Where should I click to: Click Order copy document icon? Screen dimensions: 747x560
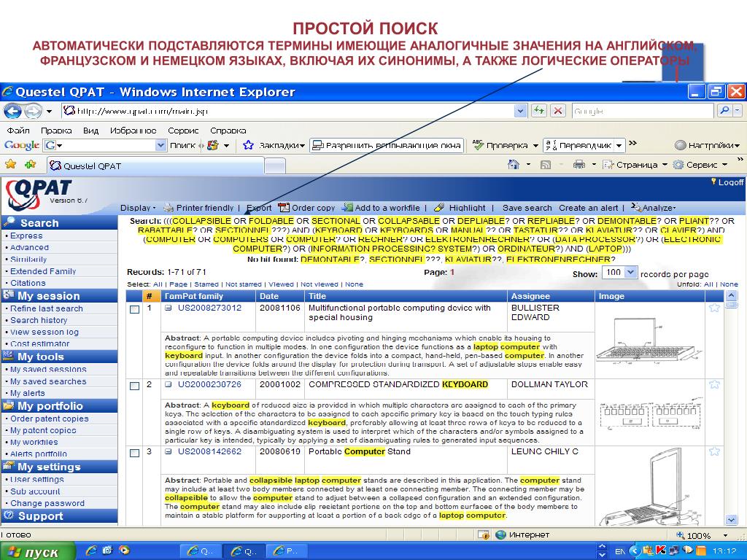pos(284,208)
